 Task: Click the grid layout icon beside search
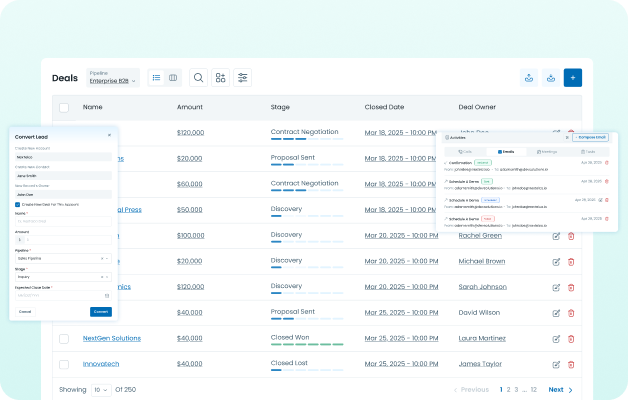point(220,77)
